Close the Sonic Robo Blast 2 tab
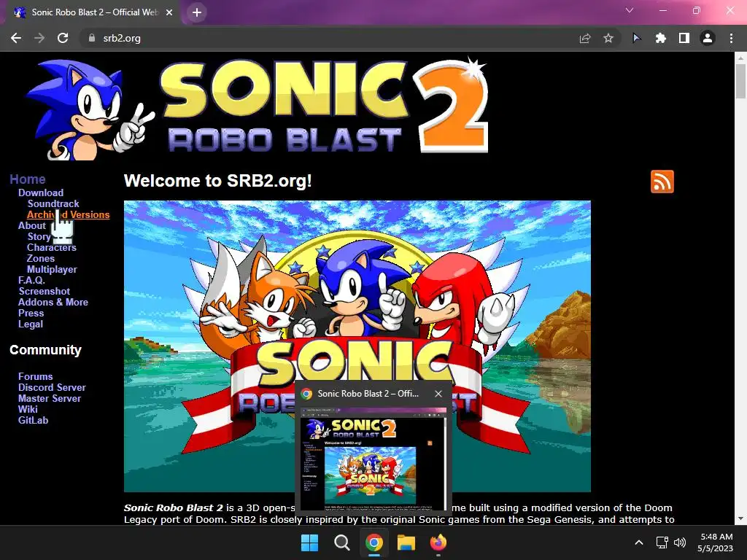747x560 pixels. [169, 12]
